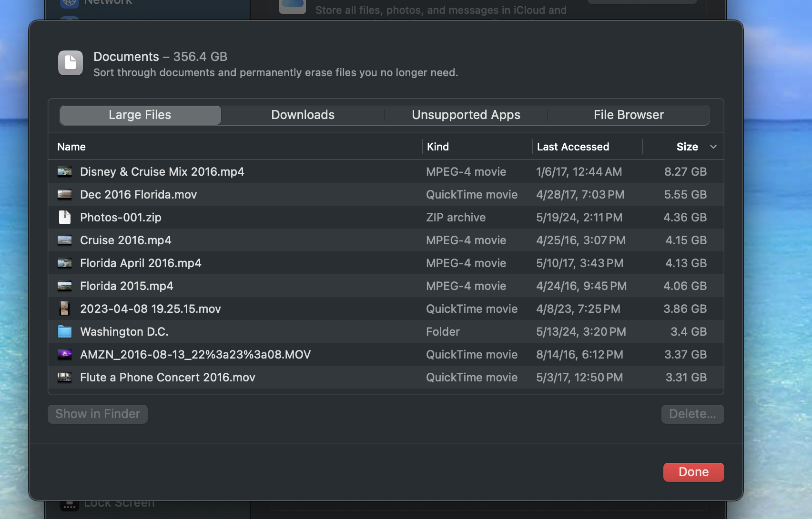Screen dimensions: 812x519
Task: Select the file name 'Photos-001.zip'
Action: [x=121, y=217]
